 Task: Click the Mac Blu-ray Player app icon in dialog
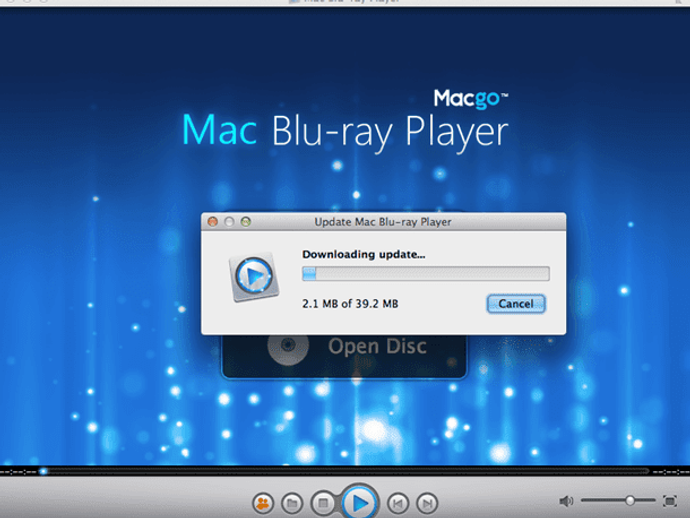[x=254, y=277]
